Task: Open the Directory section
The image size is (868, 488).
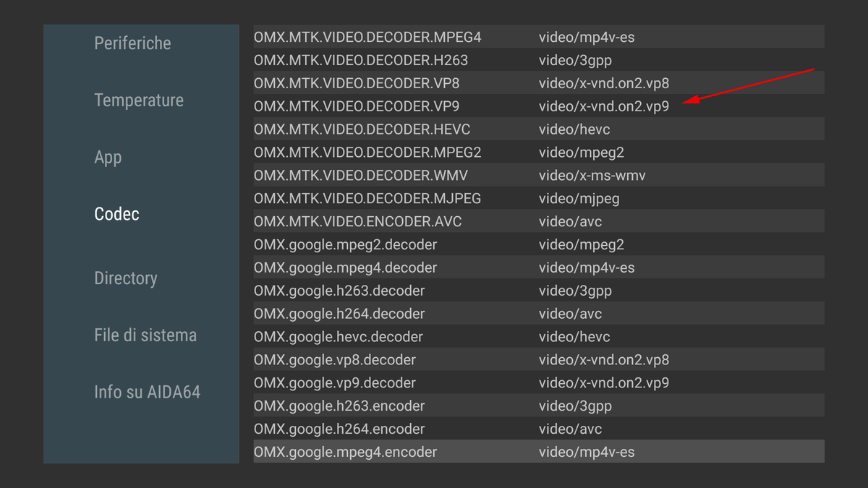Action: tap(126, 278)
